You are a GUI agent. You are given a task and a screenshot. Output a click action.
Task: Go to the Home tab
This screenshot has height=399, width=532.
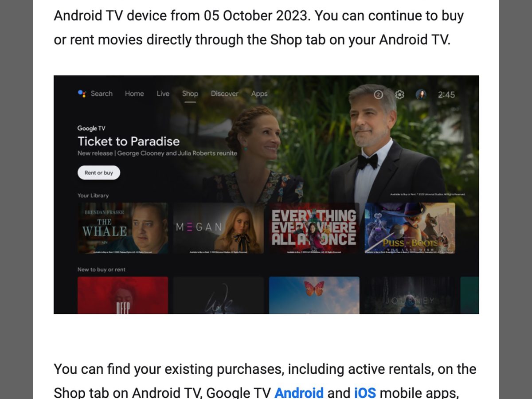click(x=134, y=94)
